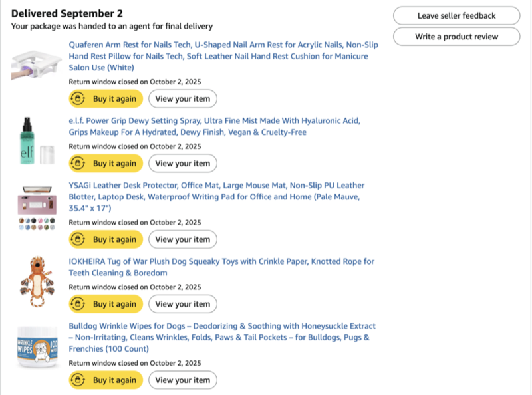Screen dimensions: 532x395
Task: View your item for IOKHEIRA dog toy
Action: coord(182,304)
